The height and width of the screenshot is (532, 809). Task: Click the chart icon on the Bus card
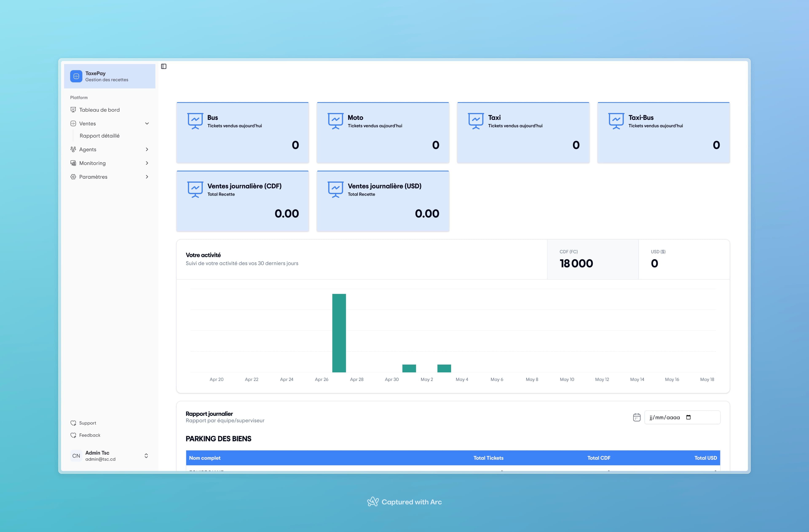pos(196,120)
